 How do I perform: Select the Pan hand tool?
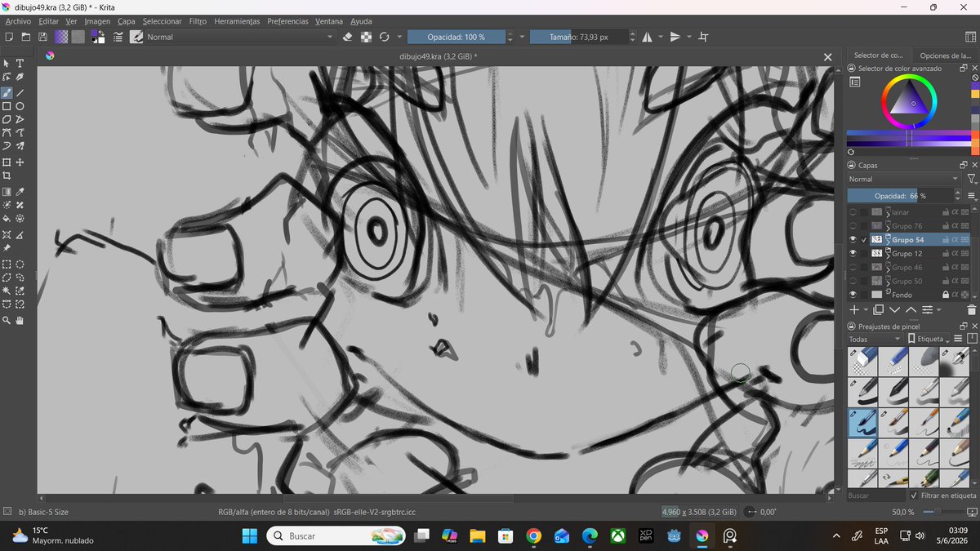[x=20, y=321]
